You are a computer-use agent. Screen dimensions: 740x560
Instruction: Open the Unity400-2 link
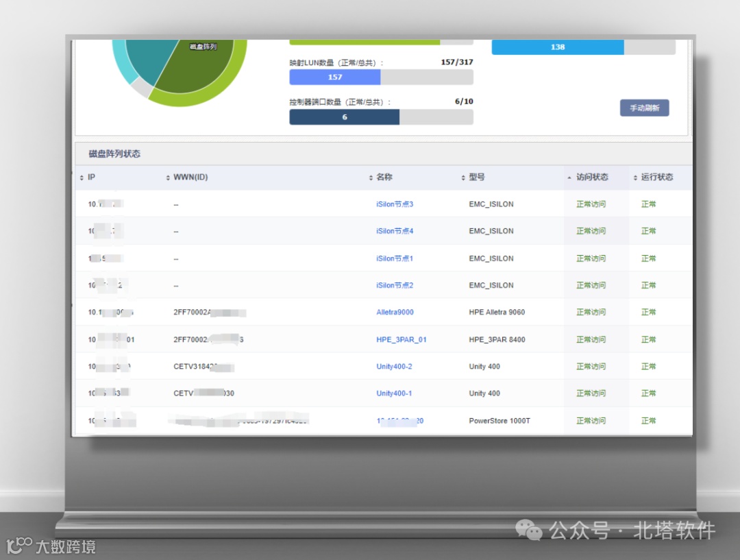pos(394,367)
